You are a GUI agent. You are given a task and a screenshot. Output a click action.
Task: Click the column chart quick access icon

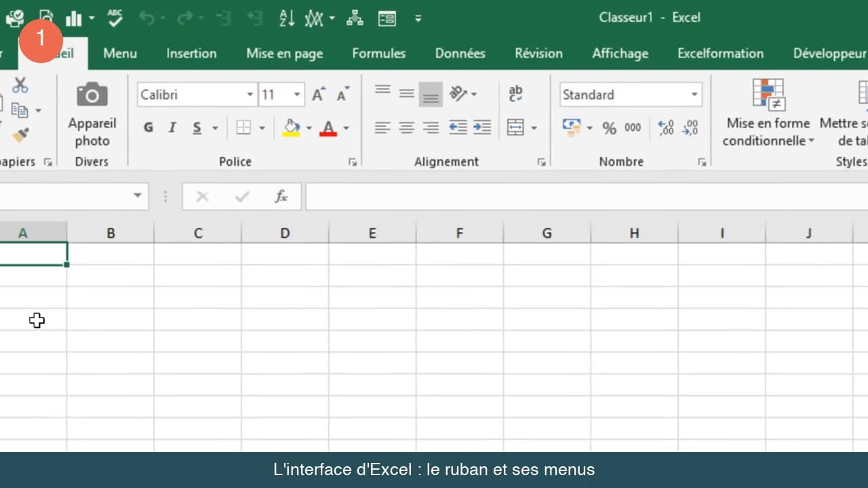(x=73, y=18)
